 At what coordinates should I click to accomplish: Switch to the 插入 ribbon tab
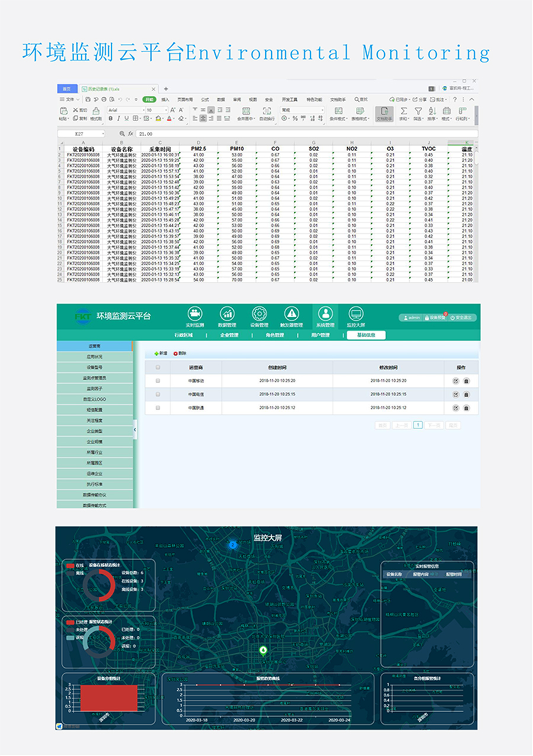[165, 99]
